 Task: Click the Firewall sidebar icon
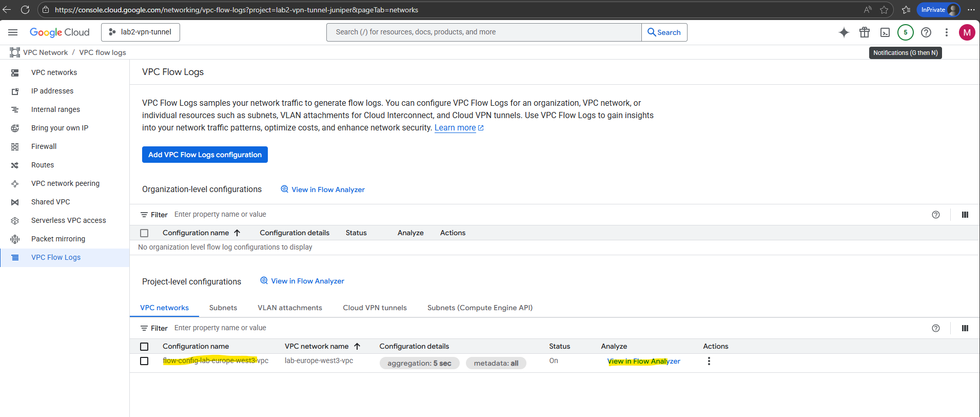pos(15,147)
